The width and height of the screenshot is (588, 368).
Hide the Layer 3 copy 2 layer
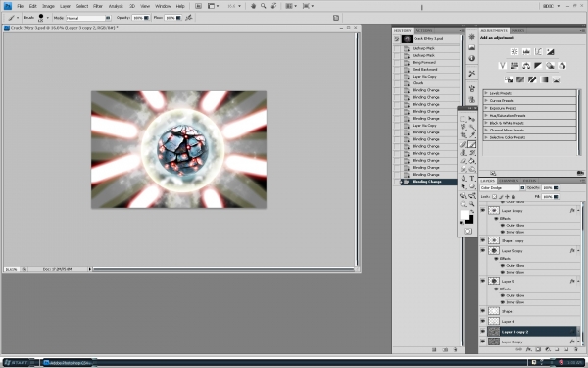[x=482, y=332]
